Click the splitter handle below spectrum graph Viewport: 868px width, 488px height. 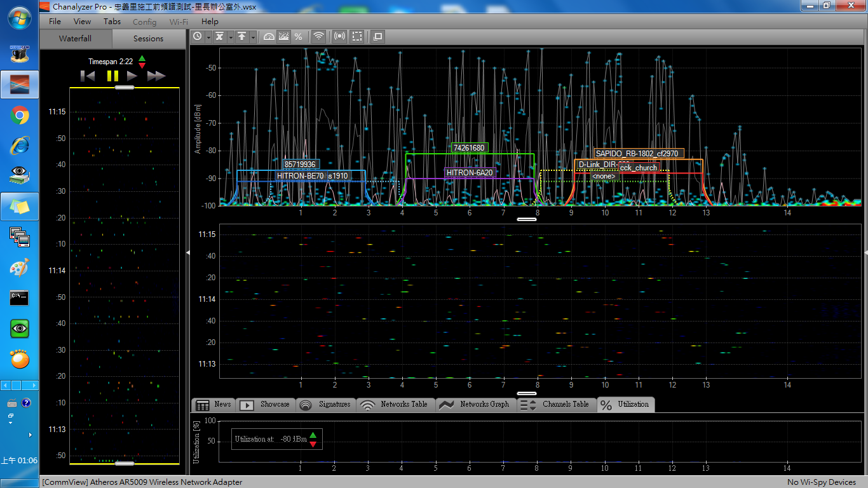527,219
